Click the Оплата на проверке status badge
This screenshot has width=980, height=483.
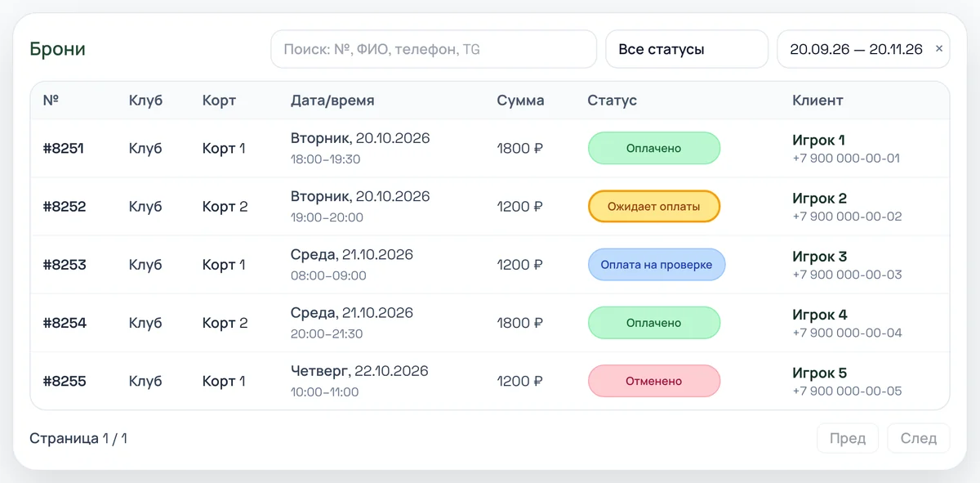coord(657,265)
